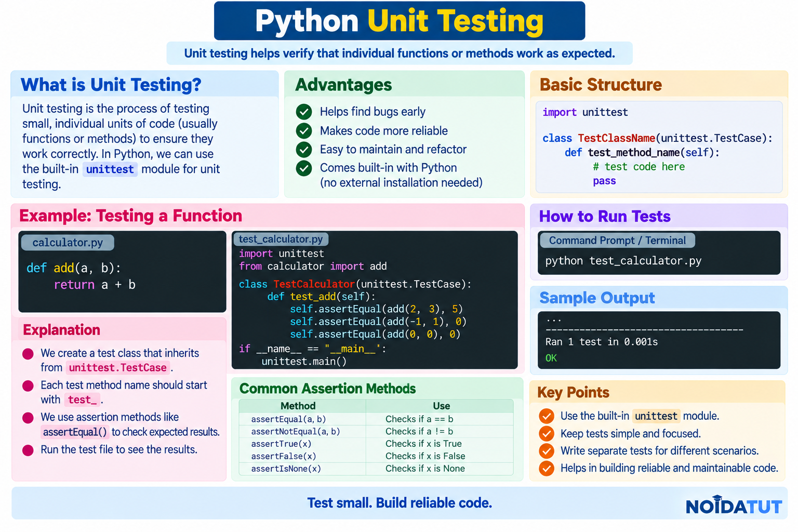
Task: Click the green checkmark beside 'Helps find bugs early'
Action: coord(304,112)
